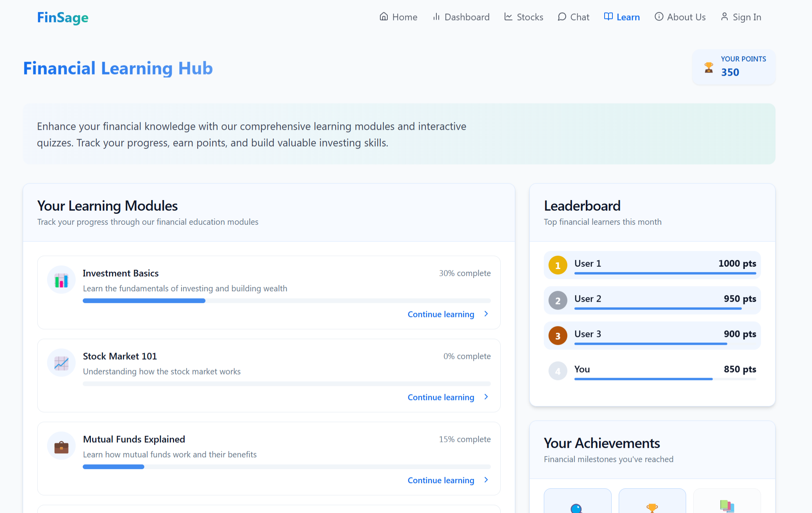Click the Investment Basics bar chart icon

coord(61,280)
